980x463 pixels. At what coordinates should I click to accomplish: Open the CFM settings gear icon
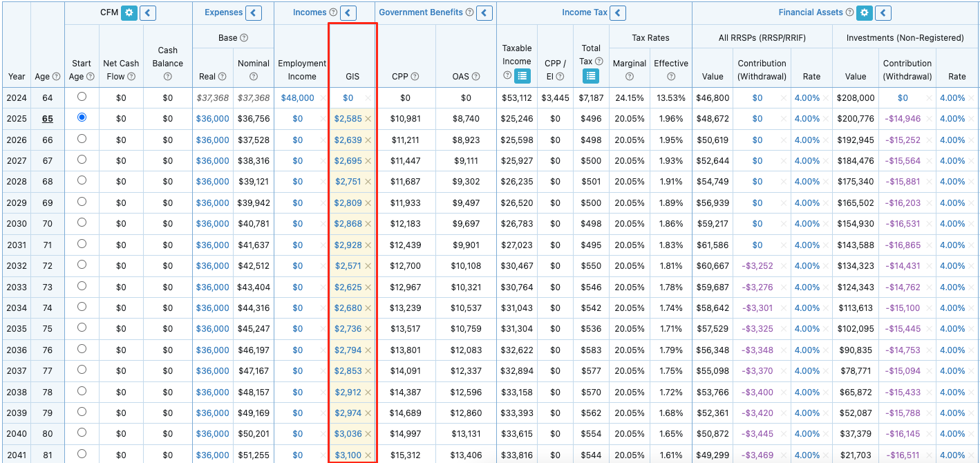pyautogui.click(x=128, y=12)
